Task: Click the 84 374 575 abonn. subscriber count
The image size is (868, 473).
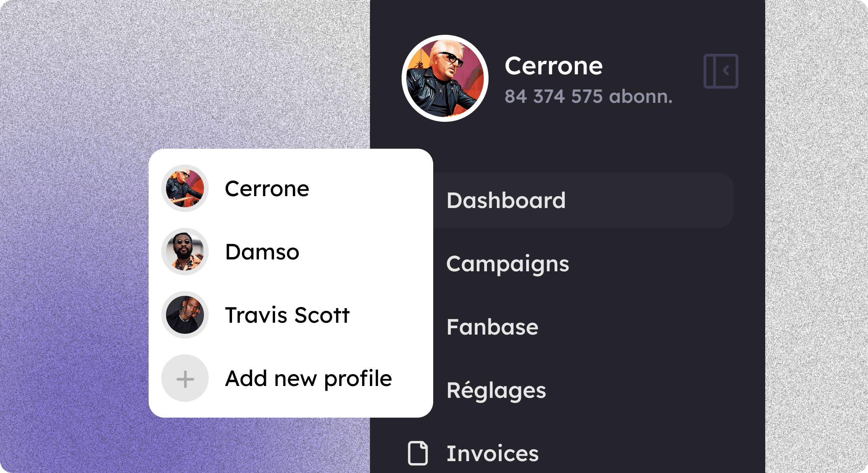Action: [589, 96]
